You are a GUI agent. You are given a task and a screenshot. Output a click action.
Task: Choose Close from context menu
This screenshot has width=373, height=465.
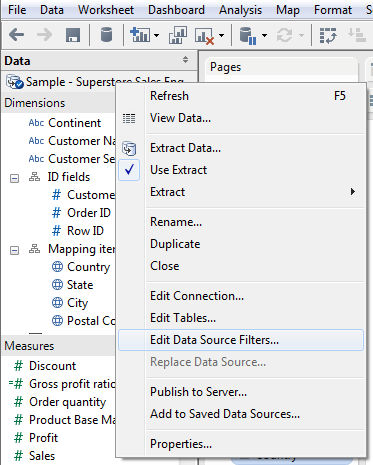[x=241, y=266]
